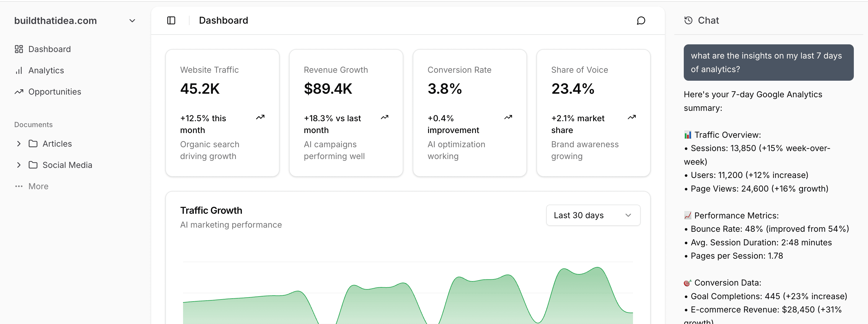Image resolution: width=868 pixels, height=324 pixels.
Task: Open the chat bubble icon in header
Action: pos(641,21)
